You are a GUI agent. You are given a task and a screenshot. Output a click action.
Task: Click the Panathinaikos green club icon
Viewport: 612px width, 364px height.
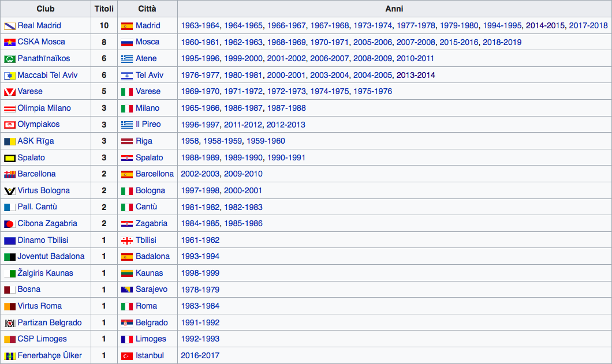(x=10, y=59)
